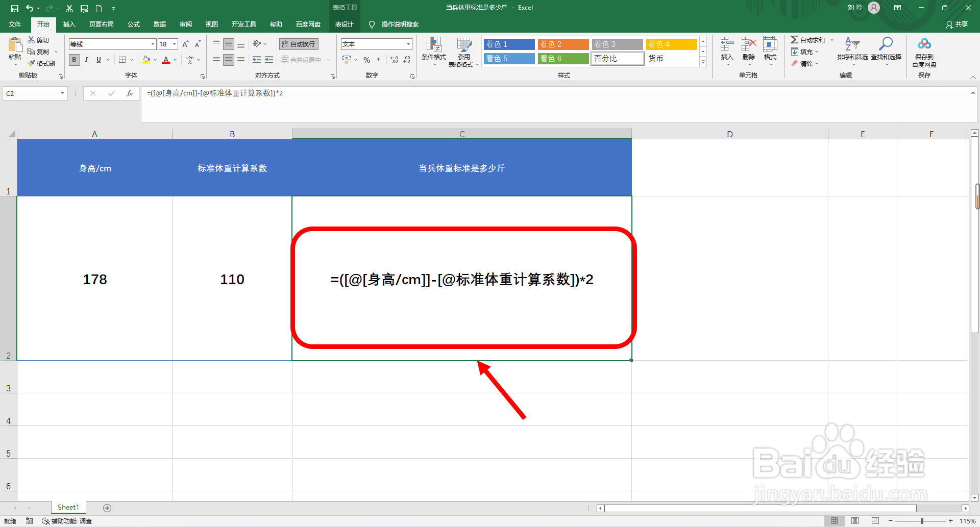The width and height of the screenshot is (980, 527).
Task: Click Save to Baidu Netdisk icon
Action: click(924, 52)
